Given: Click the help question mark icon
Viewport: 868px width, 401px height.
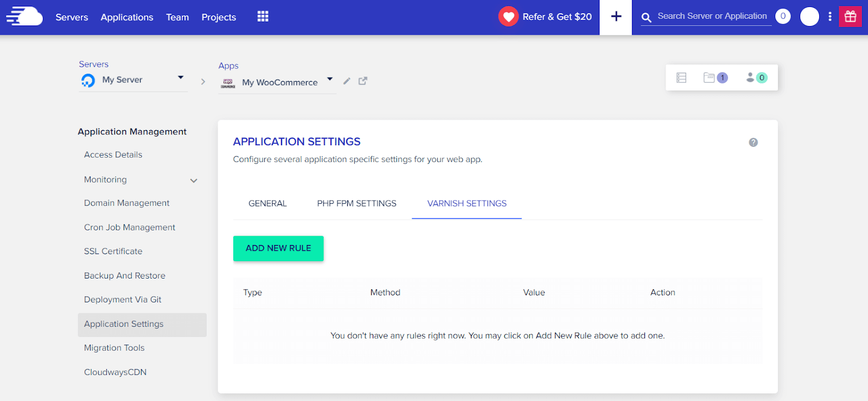Looking at the screenshot, I should coord(753,142).
